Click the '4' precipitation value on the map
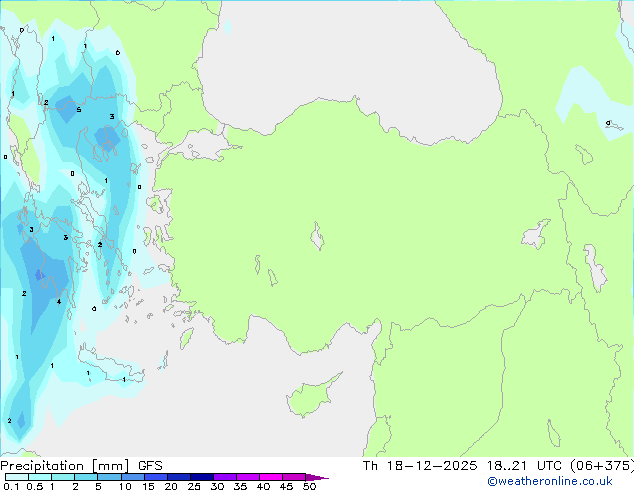Image resolution: width=634 pixels, height=490 pixels. [x=59, y=302]
